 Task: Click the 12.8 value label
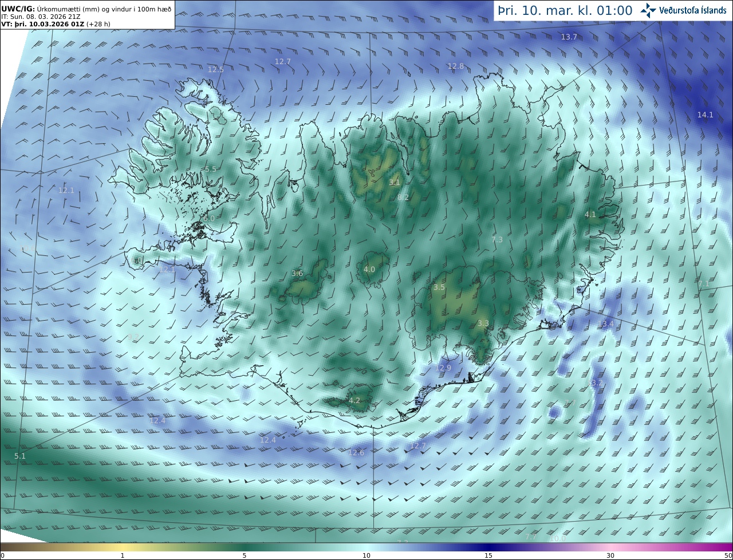(455, 66)
